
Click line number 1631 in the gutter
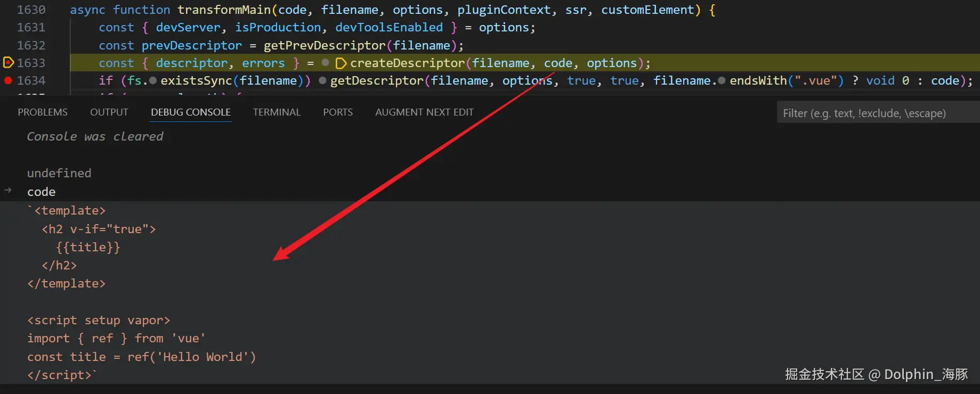[x=31, y=27]
